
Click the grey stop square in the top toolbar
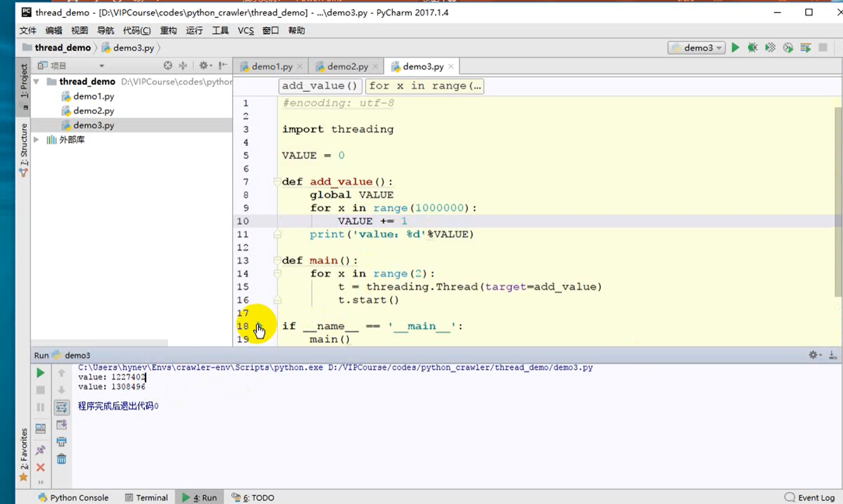pos(823,47)
